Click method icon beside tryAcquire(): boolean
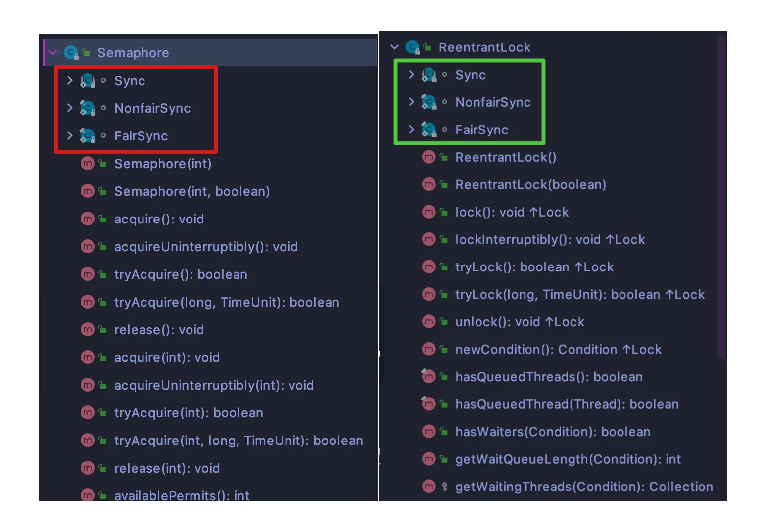 coord(88,274)
